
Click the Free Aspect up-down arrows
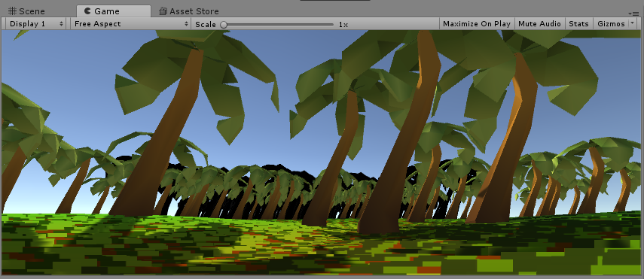pyautogui.click(x=186, y=24)
